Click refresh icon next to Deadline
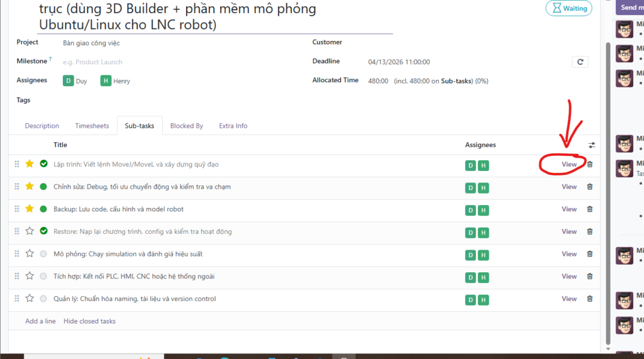 pyautogui.click(x=580, y=62)
